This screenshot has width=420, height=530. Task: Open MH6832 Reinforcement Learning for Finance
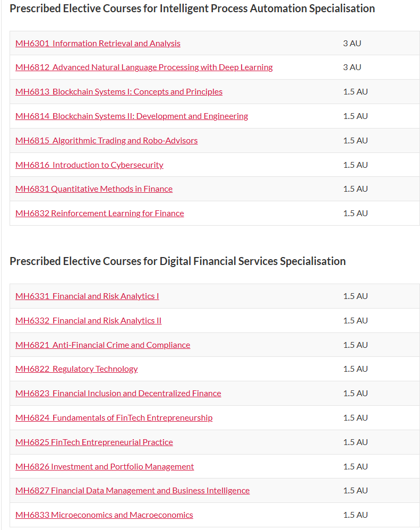tap(100, 213)
